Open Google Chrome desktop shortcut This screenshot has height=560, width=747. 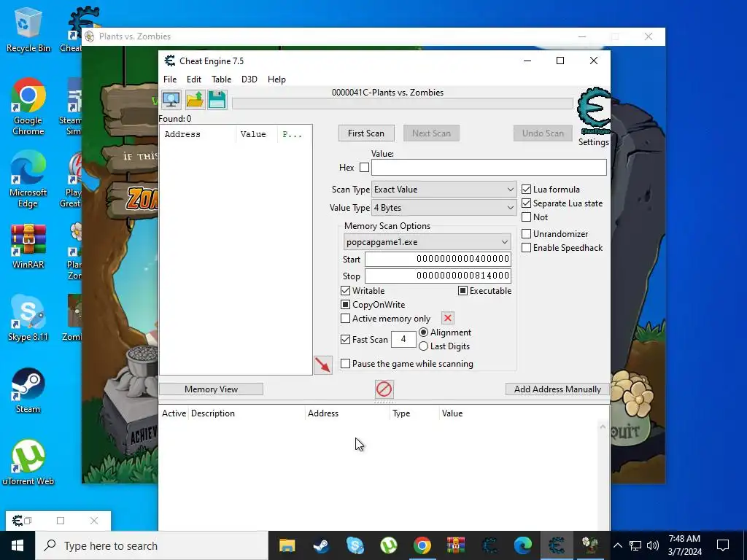tap(28, 106)
